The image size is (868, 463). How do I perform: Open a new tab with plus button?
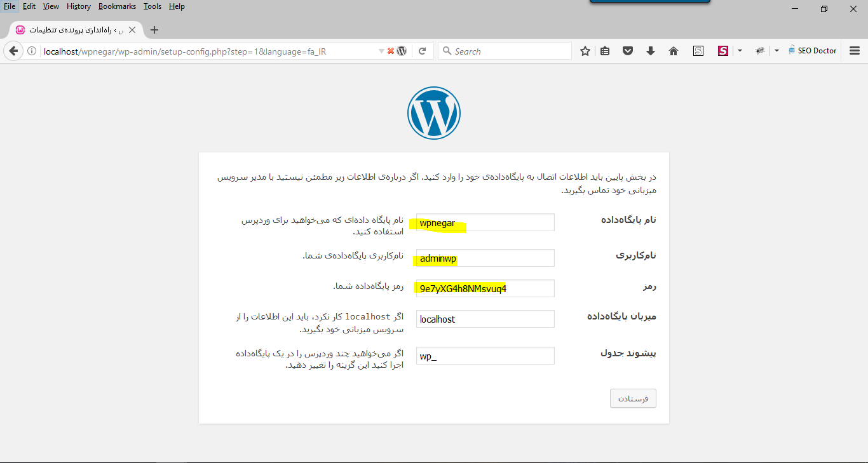pyautogui.click(x=154, y=30)
